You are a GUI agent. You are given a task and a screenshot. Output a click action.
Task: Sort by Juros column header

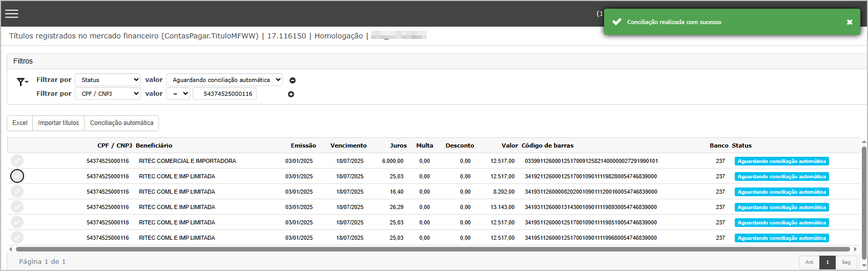[x=398, y=145]
